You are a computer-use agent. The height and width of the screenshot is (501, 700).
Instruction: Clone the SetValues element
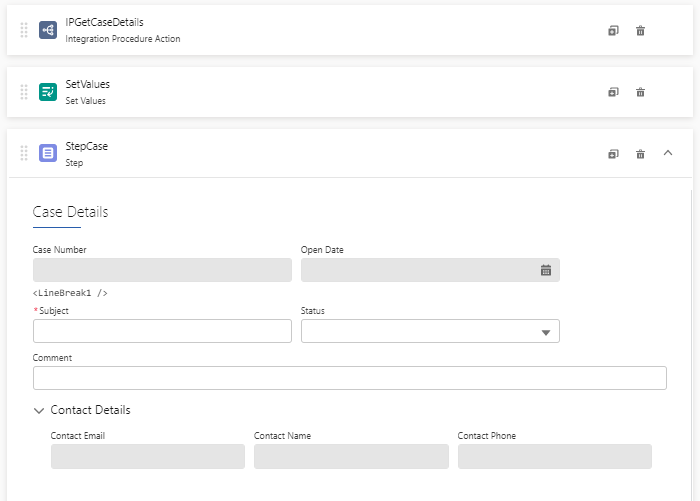(x=613, y=92)
